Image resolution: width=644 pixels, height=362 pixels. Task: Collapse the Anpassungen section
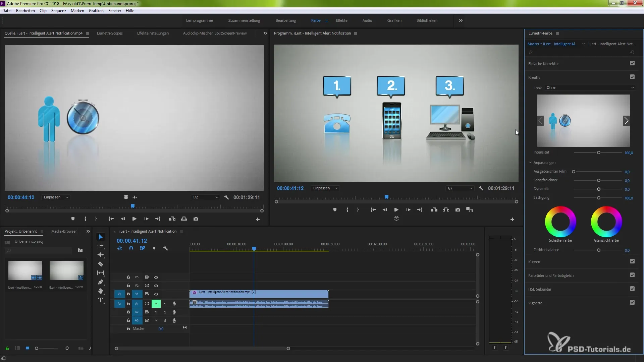(530, 163)
